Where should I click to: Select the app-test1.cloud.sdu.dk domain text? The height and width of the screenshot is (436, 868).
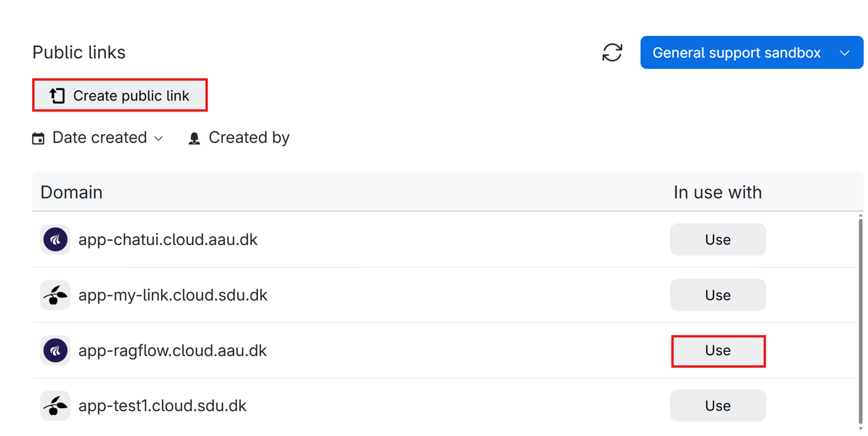coord(162,406)
